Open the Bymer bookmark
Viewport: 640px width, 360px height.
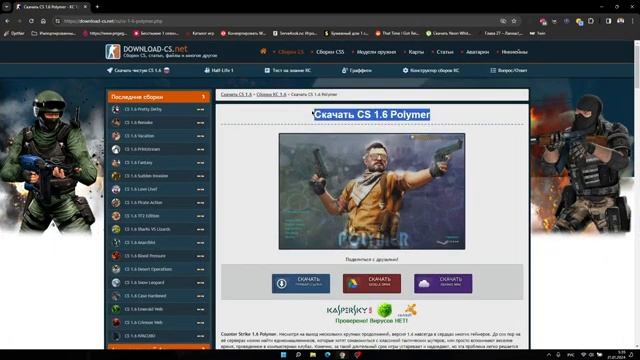pyautogui.click(x=14, y=33)
